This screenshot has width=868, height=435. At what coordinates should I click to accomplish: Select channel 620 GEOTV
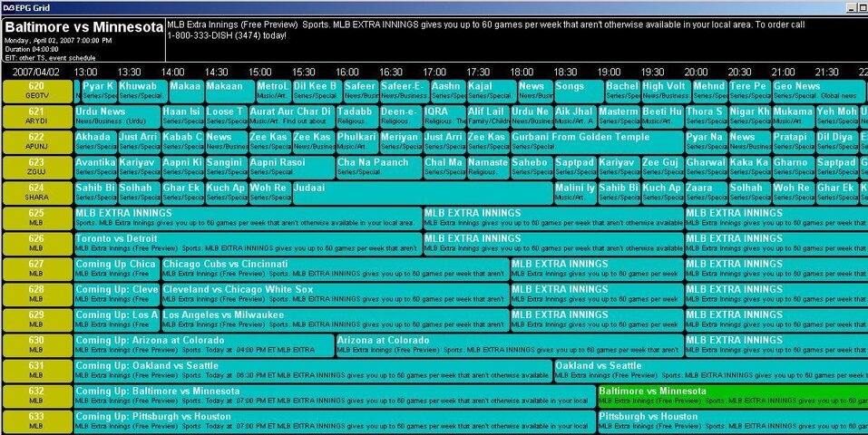[37, 92]
